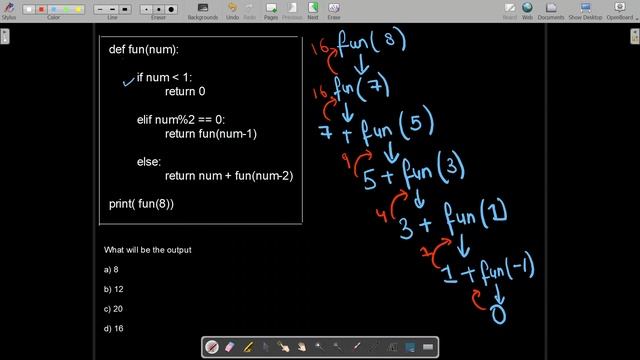Expand the right library panel tab
640x360 pixels.
click(x=635, y=36)
